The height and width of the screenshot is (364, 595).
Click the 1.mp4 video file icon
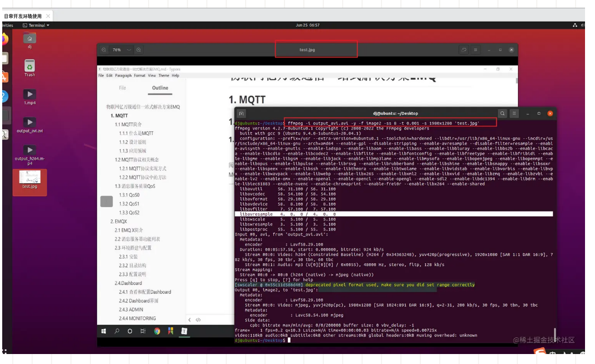[x=28, y=94]
